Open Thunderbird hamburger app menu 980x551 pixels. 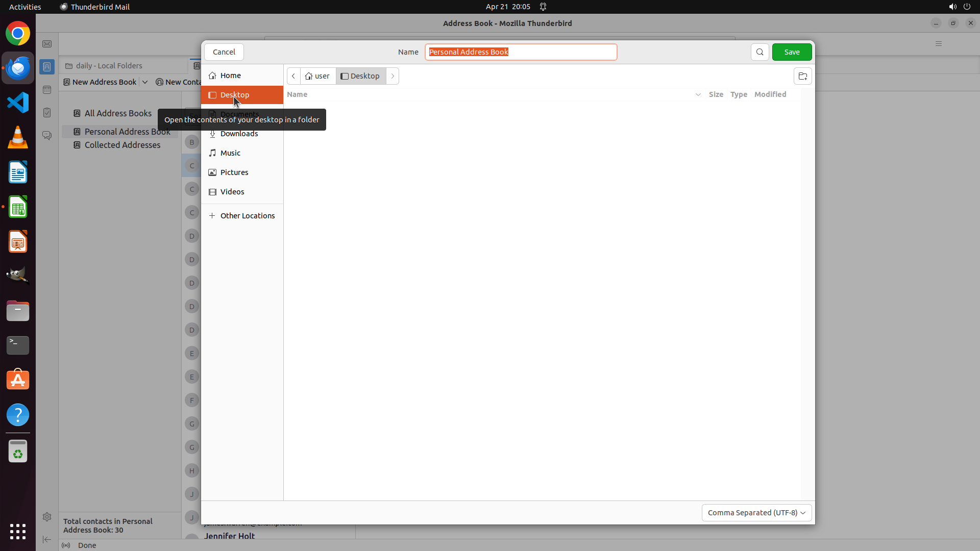pyautogui.click(x=938, y=44)
